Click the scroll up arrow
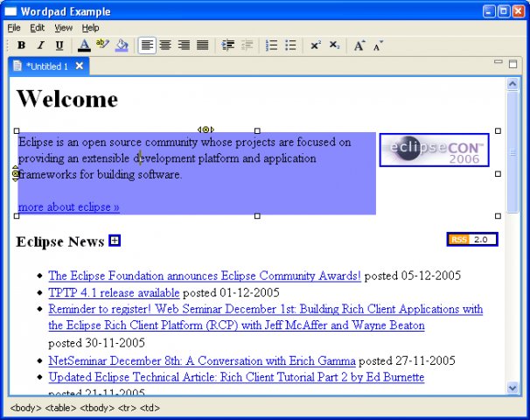The width and height of the screenshot is (530, 420). click(x=513, y=83)
